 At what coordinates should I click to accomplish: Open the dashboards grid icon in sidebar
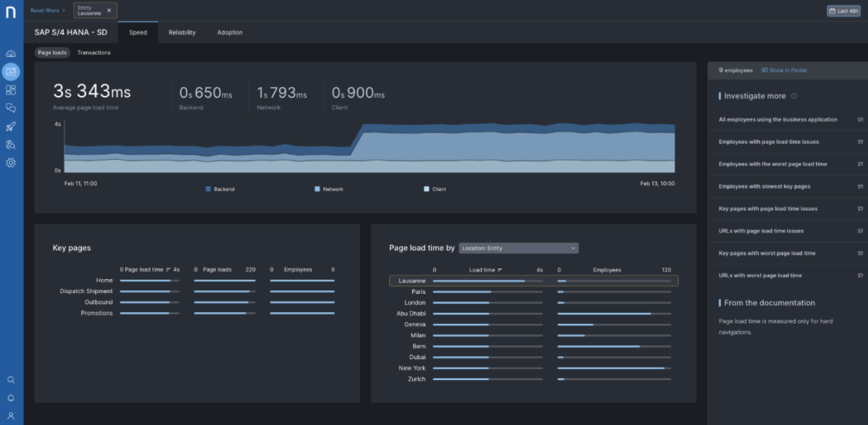(11, 90)
